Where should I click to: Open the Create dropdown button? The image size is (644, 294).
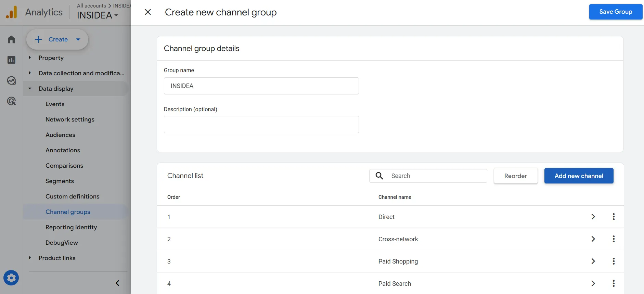(57, 39)
